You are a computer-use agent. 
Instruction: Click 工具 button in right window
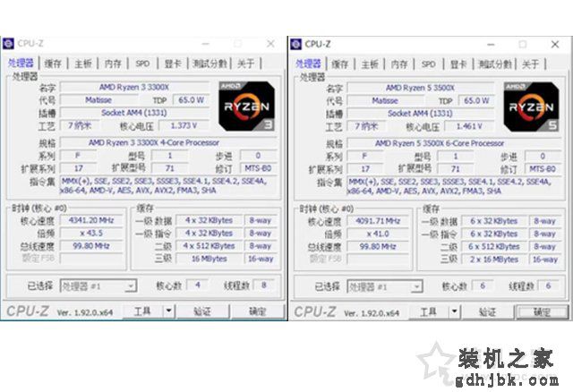coord(428,312)
